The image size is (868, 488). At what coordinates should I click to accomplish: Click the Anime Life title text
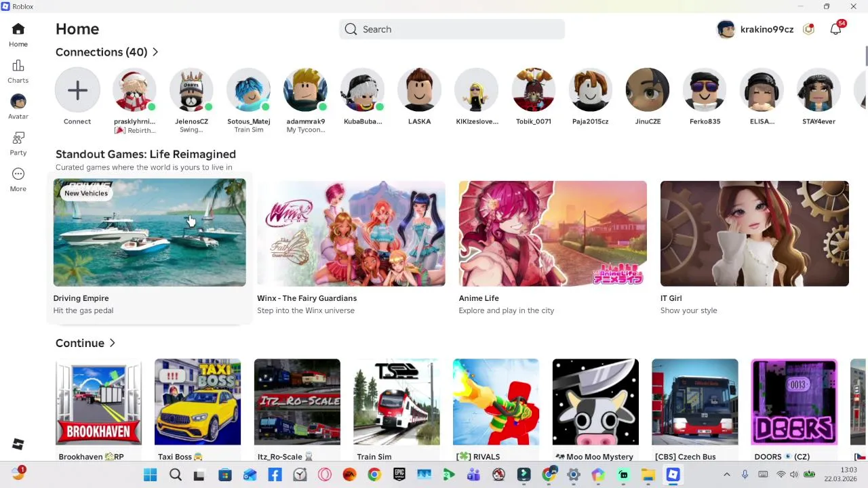coord(479,298)
